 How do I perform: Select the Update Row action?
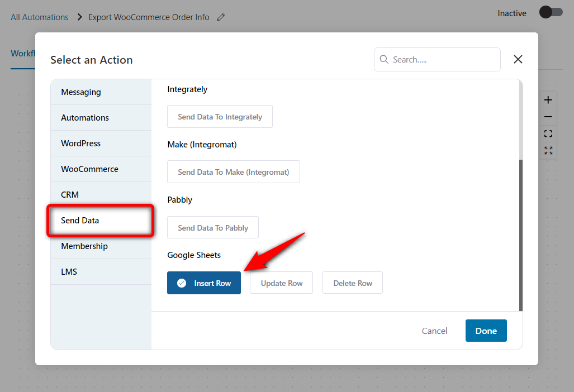pos(281,283)
